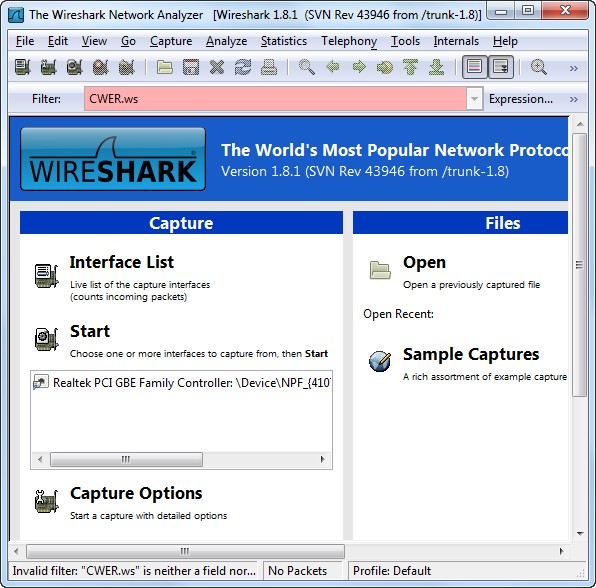Toggle auto scroll in live capture
Viewport: 596px width, 588px height.
point(501,67)
